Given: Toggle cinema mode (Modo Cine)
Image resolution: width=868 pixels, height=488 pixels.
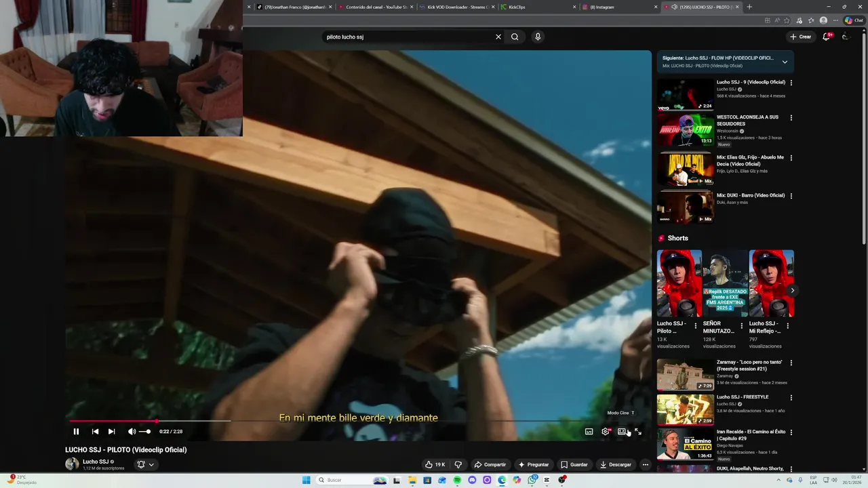Looking at the screenshot, I should (622, 431).
